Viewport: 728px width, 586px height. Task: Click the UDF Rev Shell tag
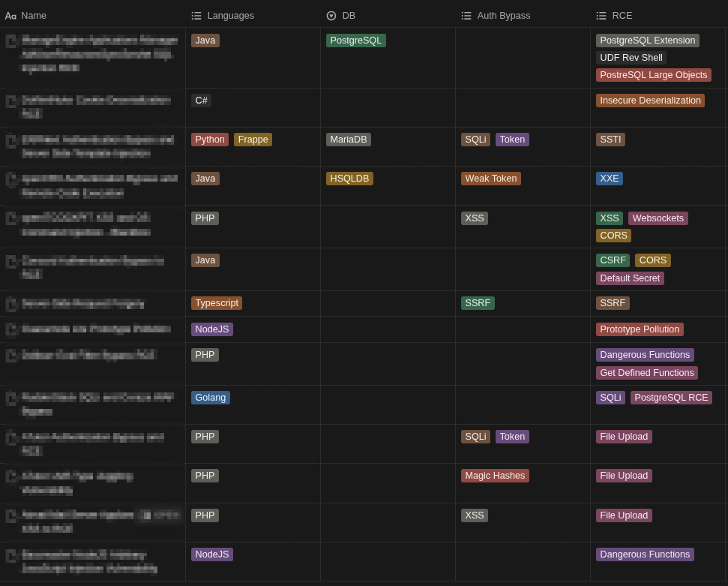[631, 58]
